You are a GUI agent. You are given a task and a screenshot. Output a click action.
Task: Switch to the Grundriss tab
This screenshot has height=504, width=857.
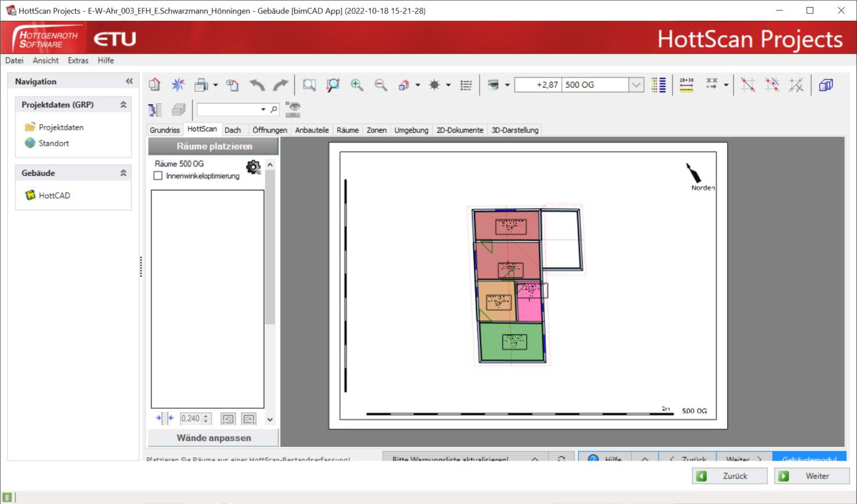click(x=165, y=130)
